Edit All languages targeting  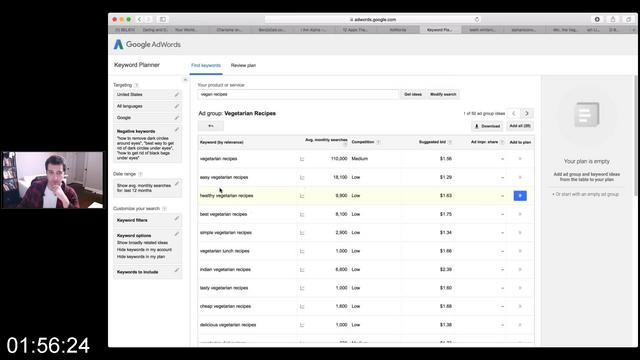[x=177, y=106]
